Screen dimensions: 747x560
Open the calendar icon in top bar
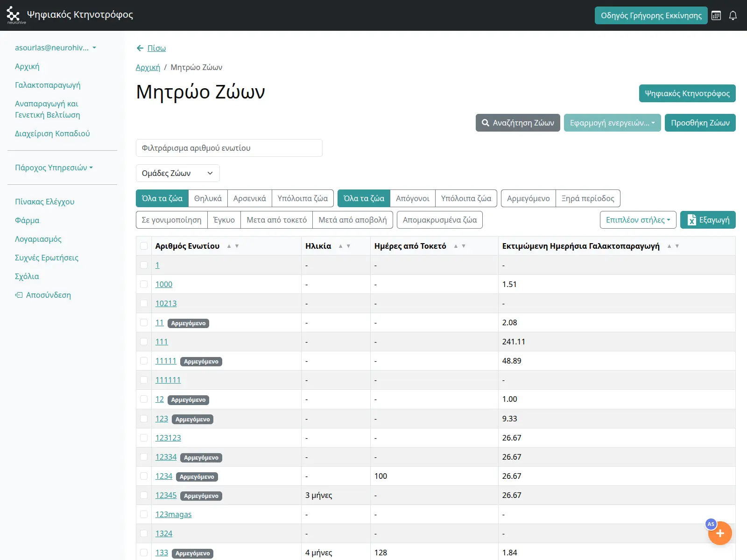pyautogui.click(x=716, y=15)
